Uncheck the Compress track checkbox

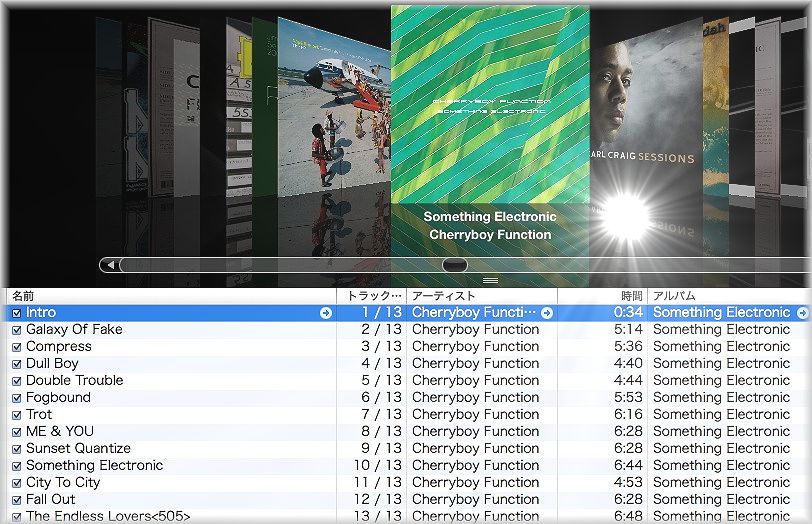[x=17, y=347]
